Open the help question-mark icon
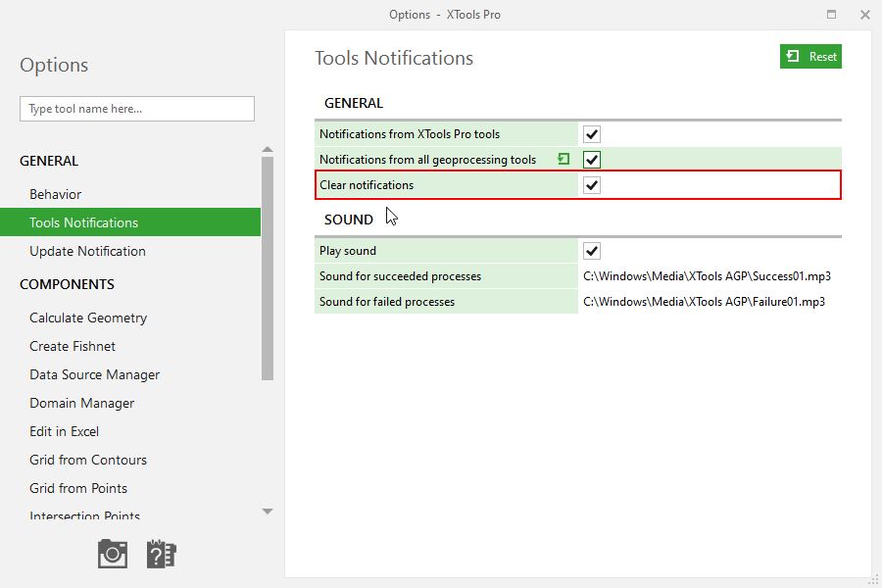 coord(162,555)
